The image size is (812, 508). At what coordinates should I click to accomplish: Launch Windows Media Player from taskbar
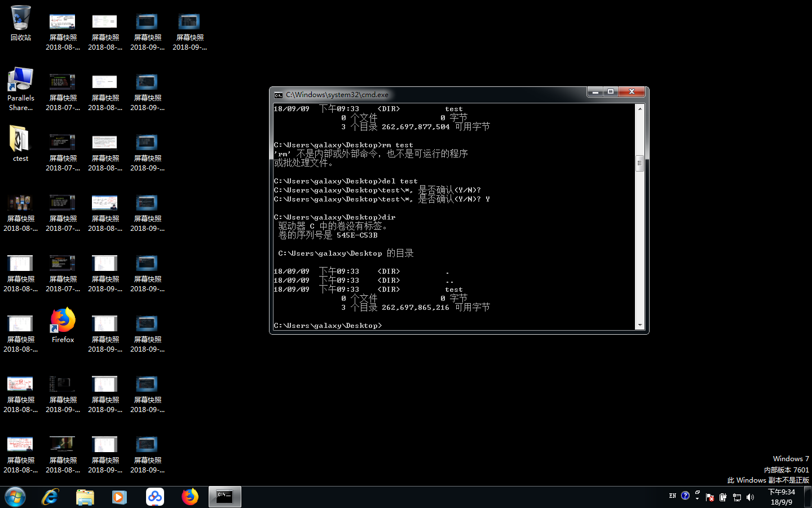[120, 497]
